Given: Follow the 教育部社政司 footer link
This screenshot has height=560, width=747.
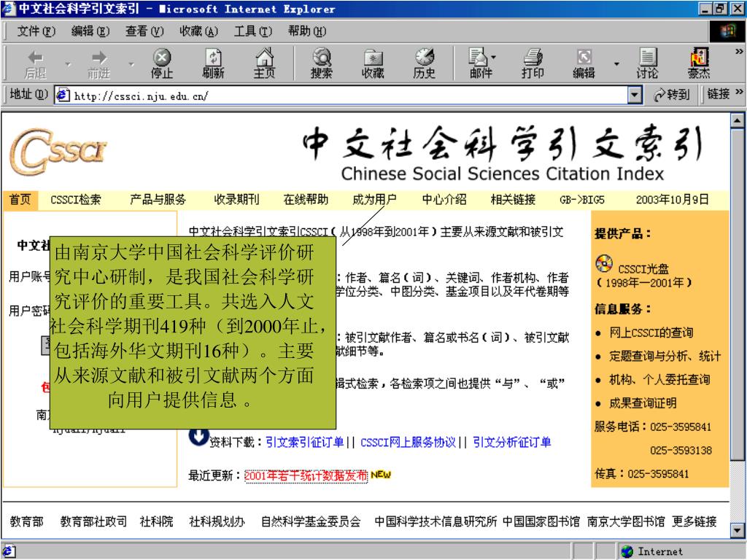Looking at the screenshot, I should (x=94, y=522).
